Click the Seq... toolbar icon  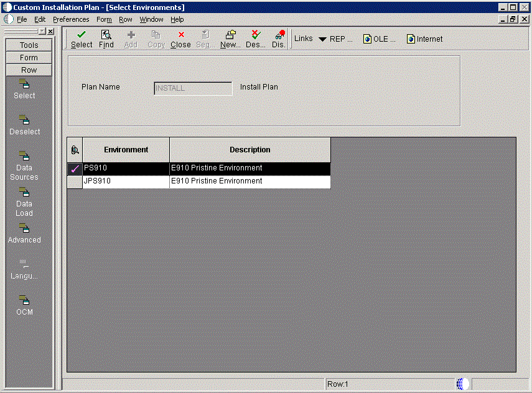click(205, 35)
